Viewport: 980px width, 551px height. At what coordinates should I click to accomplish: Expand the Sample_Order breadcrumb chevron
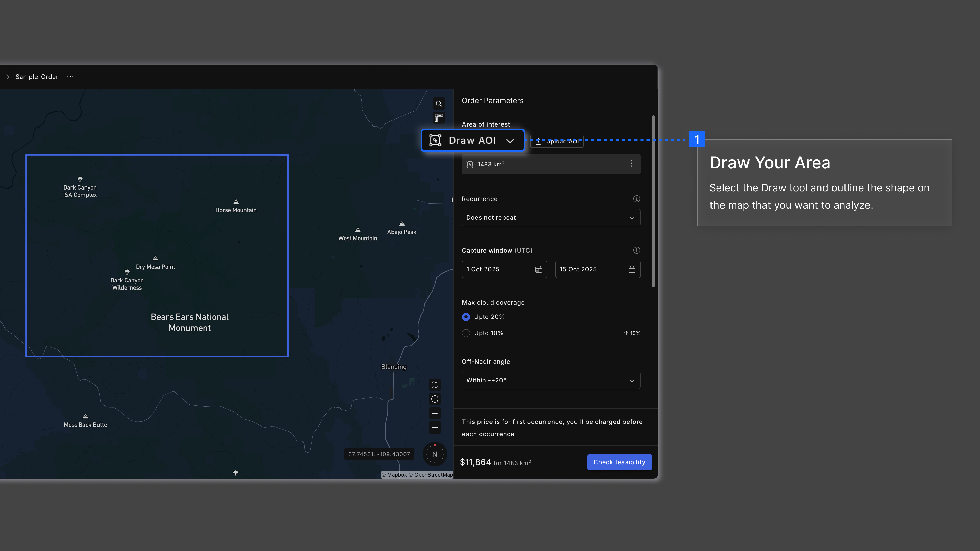click(x=8, y=77)
